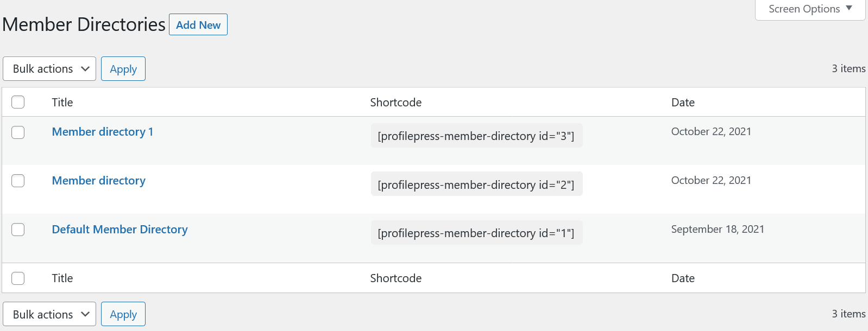The width and height of the screenshot is (868, 331).
Task: Check the Default Member Directory row checkbox
Action: click(x=18, y=230)
